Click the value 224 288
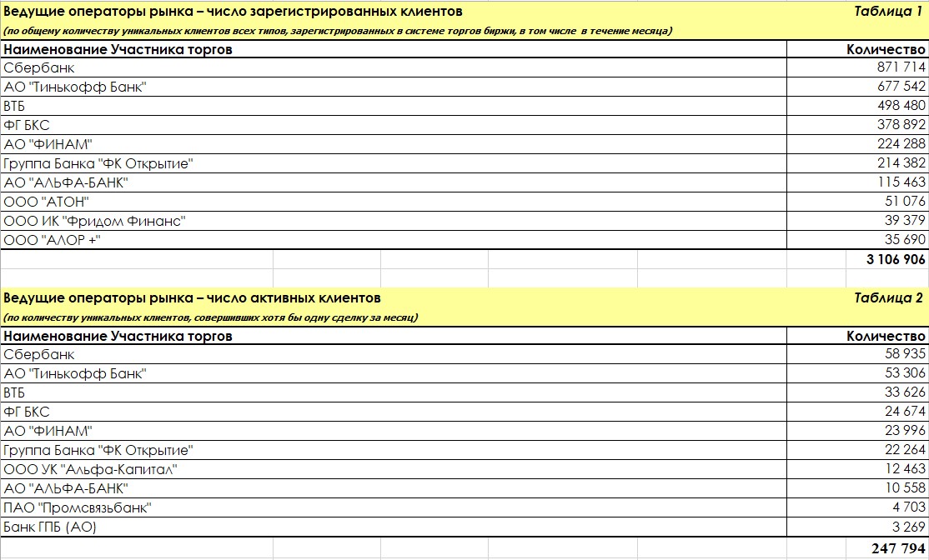This screenshot has height=560, width=929. 901,144
